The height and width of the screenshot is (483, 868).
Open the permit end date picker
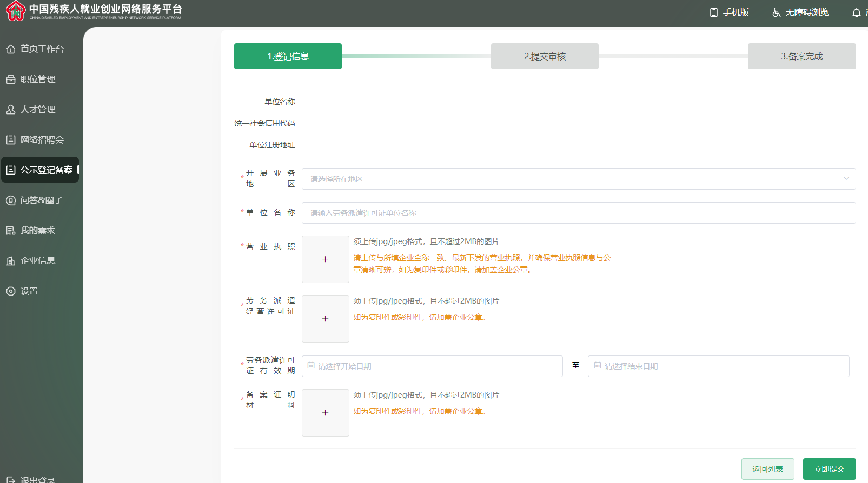tap(718, 366)
